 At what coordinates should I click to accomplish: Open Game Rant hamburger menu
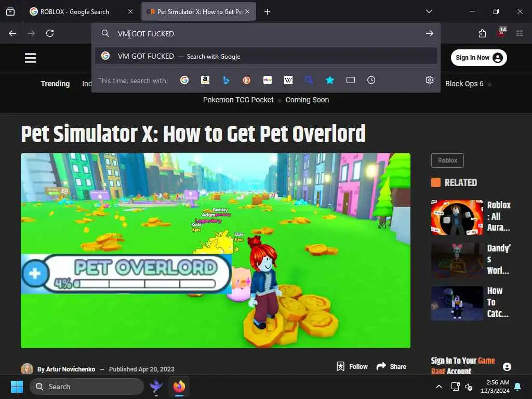click(x=31, y=58)
